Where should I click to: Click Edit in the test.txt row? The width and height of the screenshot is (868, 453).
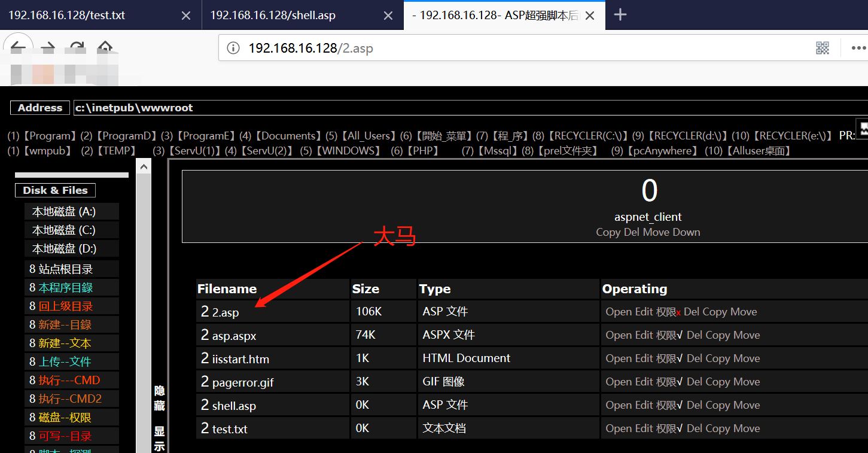pyautogui.click(x=644, y=428)
